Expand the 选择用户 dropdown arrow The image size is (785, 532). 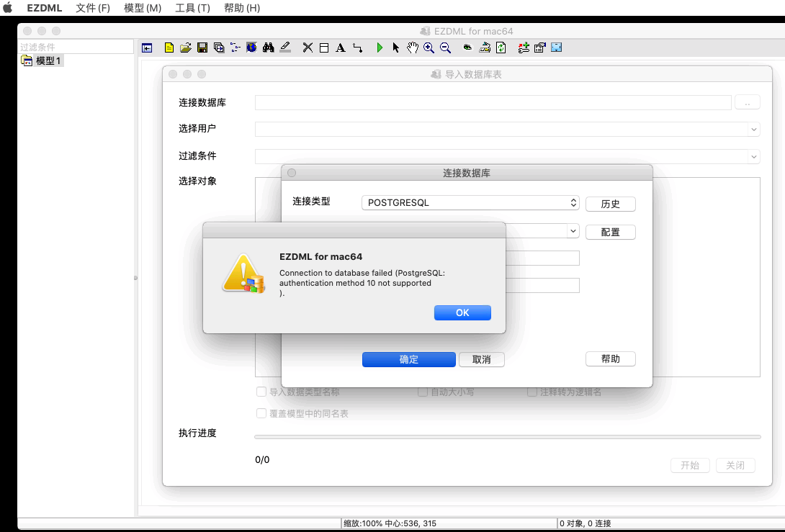(x=753, y=130)
